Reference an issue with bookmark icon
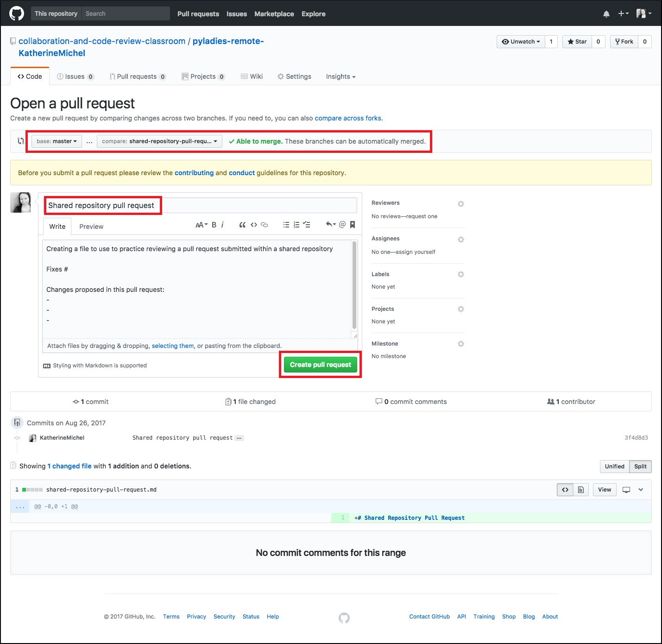The height and width of the screenshot is (644, 662). [353, 225]
